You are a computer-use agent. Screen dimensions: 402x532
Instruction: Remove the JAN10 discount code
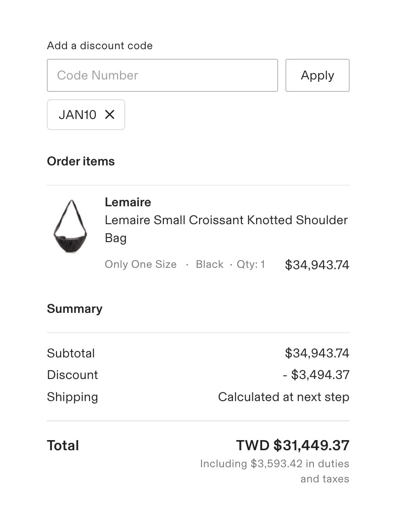click(110, 114)
